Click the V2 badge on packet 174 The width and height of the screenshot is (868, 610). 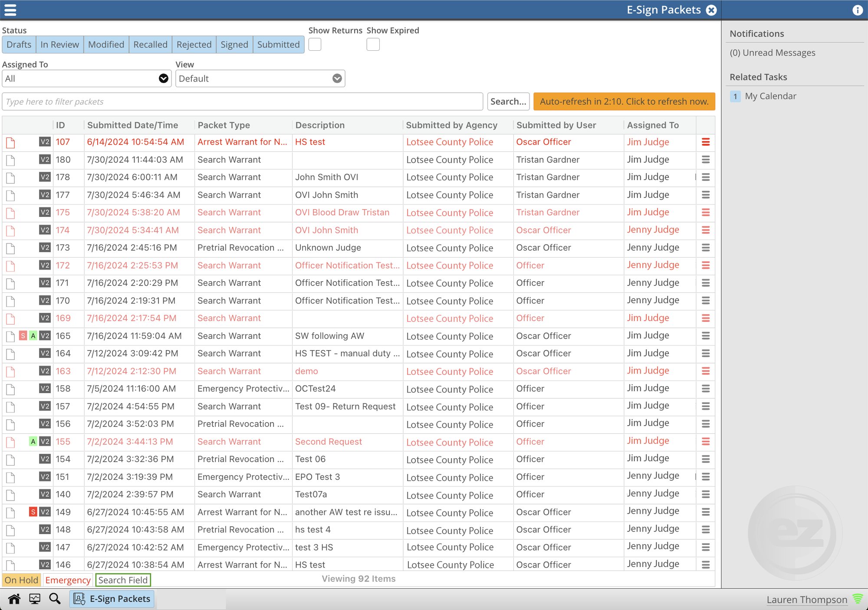[45, 230]
